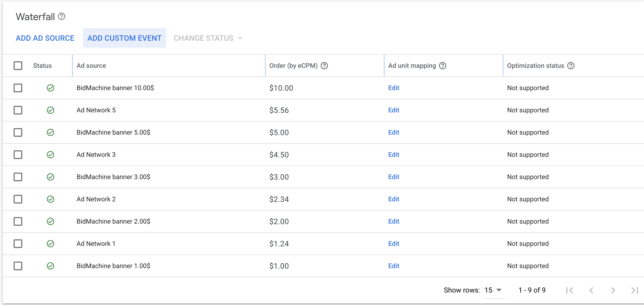Go to next page chevron icon
This screenshot has height=305, width=644.
point(613,290)
